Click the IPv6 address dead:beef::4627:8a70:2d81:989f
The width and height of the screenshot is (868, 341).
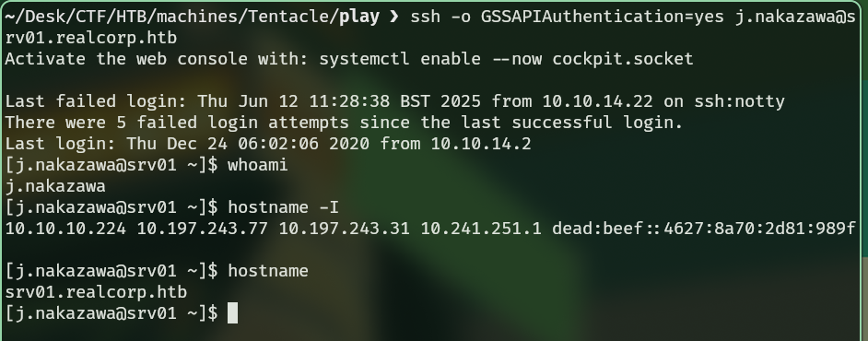[704, 228]
